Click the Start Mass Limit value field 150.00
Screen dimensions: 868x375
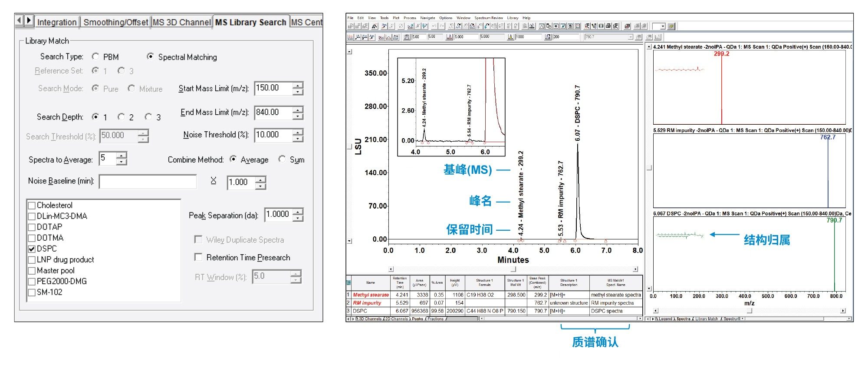point(273,88)
